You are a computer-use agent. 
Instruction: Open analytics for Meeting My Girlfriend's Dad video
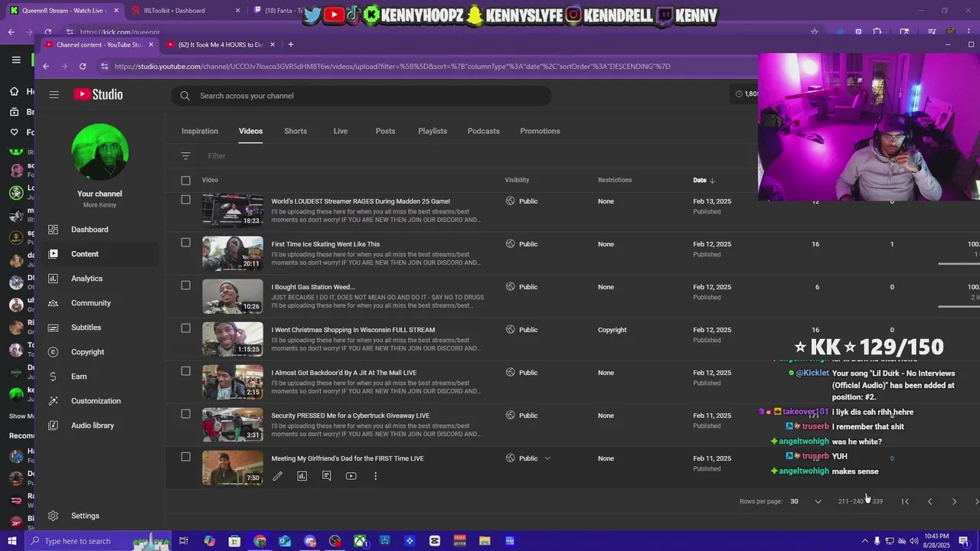tap(302, 476)
